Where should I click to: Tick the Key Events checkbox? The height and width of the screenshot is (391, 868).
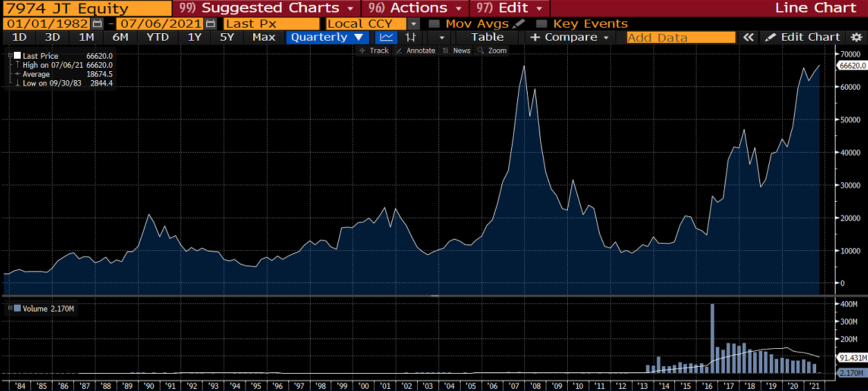point(542,23)
